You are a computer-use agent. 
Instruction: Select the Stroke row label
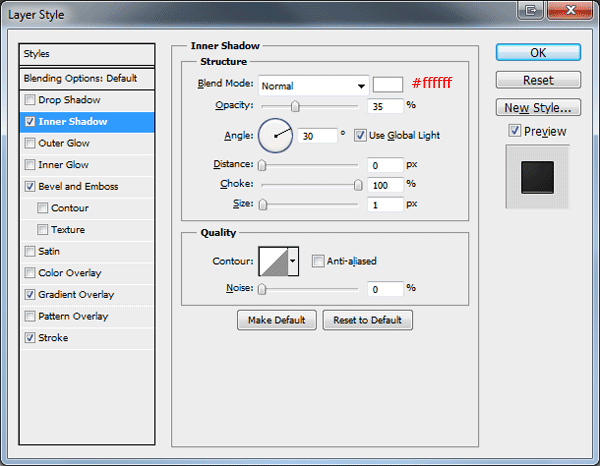click(x=53, y=338)
